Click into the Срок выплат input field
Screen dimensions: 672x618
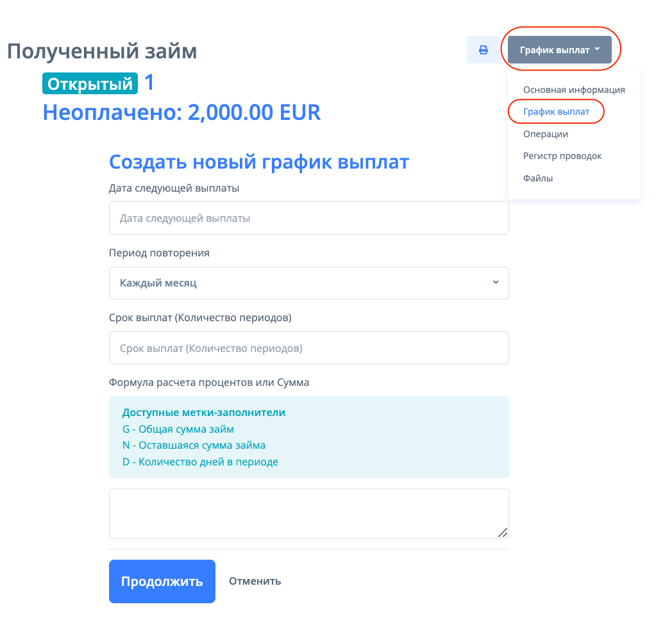(x=308, y=348)
